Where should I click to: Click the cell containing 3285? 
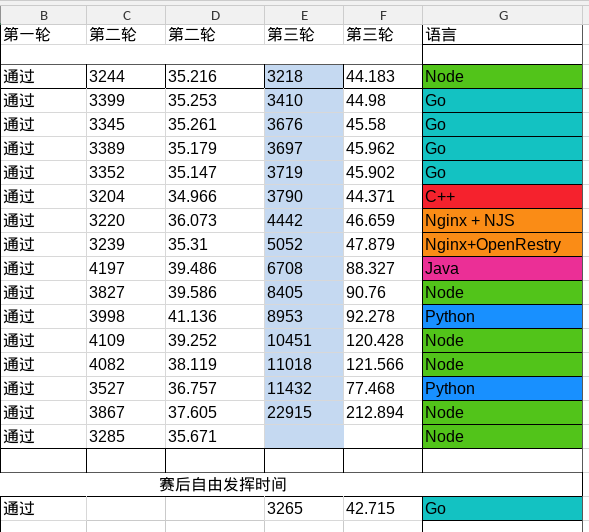126,437
